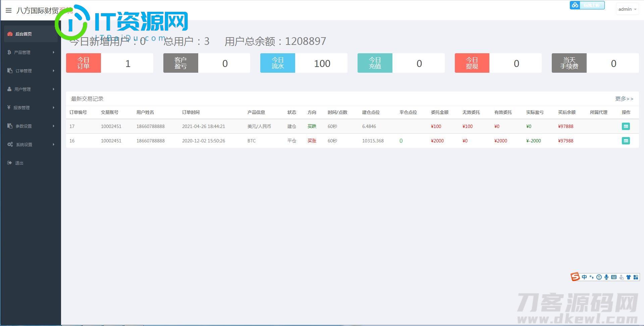The height and width of the screenshot is (326, 644).
Task: Open the 产品管理 menu
Action: (x=31, y=52)
